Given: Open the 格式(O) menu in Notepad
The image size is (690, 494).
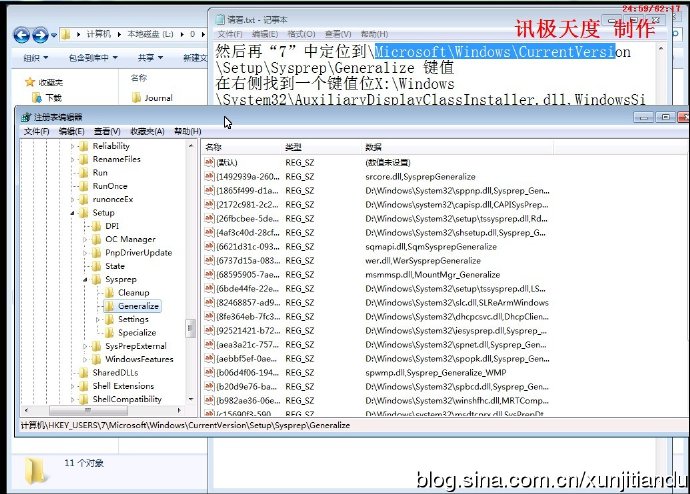Looking at the screenshot, I should pos(301,34).
